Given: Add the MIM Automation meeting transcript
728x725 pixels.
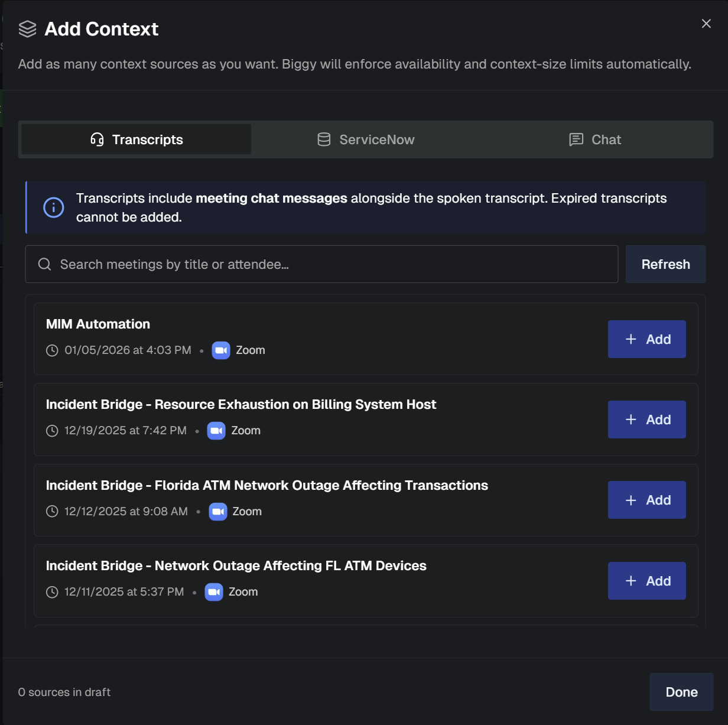Looking at the screenshot, I should (x=646, y=339).
